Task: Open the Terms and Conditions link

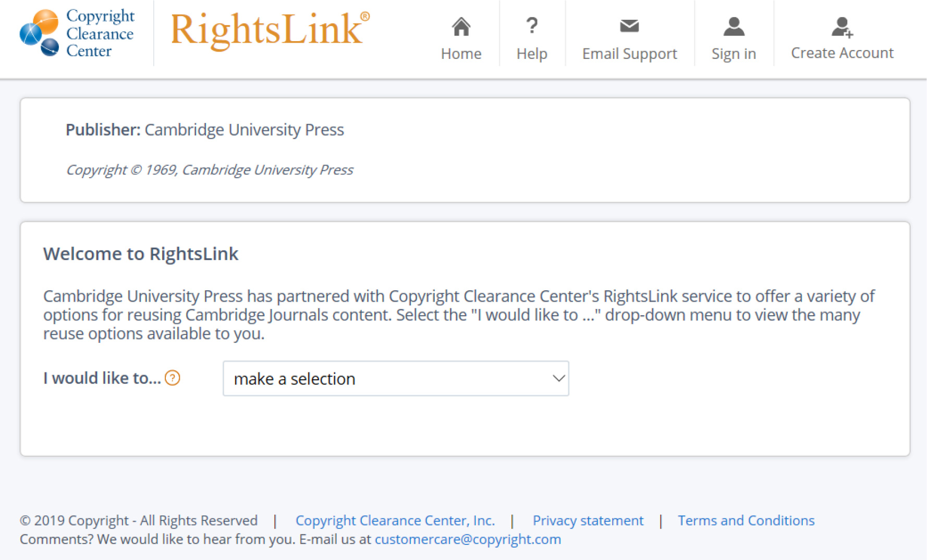Action: click(746, 520)
